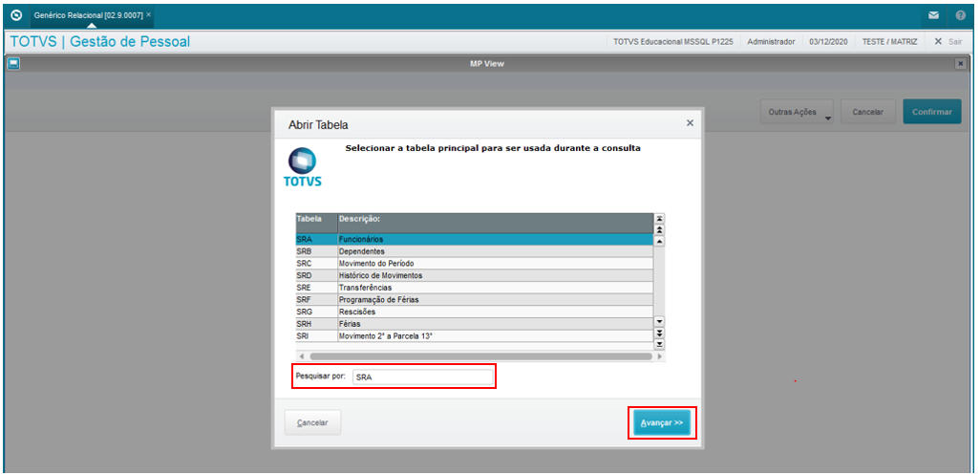Click the page-up double arrow in table list
This screenshot has height=474, width=980.
pos(659,229)
